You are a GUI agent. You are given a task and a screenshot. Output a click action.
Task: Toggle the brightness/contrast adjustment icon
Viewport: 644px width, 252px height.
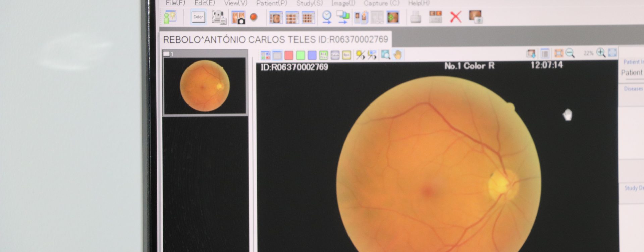(x=360, y=55)
